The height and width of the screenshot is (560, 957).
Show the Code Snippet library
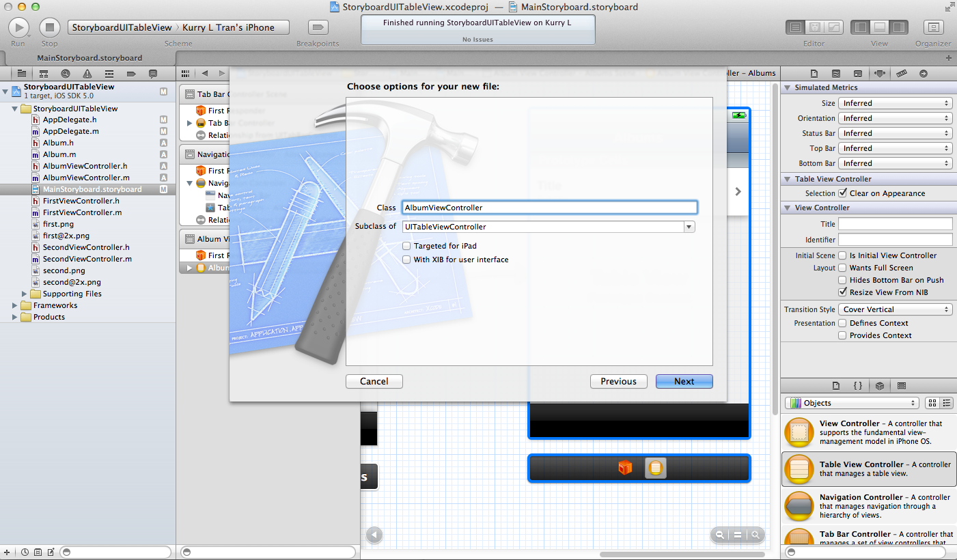coord(858,386)
